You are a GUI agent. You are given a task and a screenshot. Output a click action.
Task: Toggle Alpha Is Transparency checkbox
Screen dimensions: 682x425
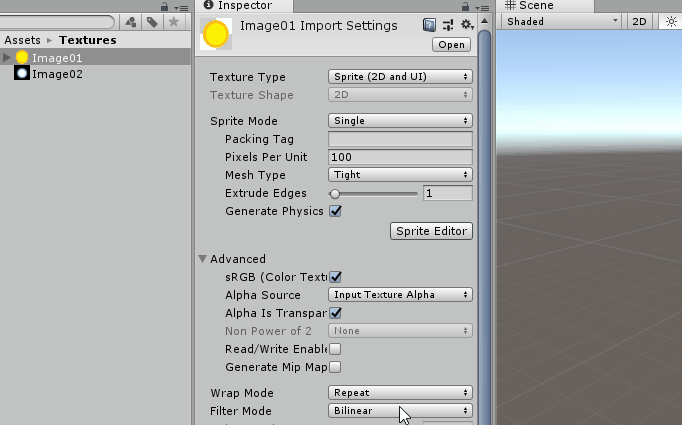[x=335, y=313]
